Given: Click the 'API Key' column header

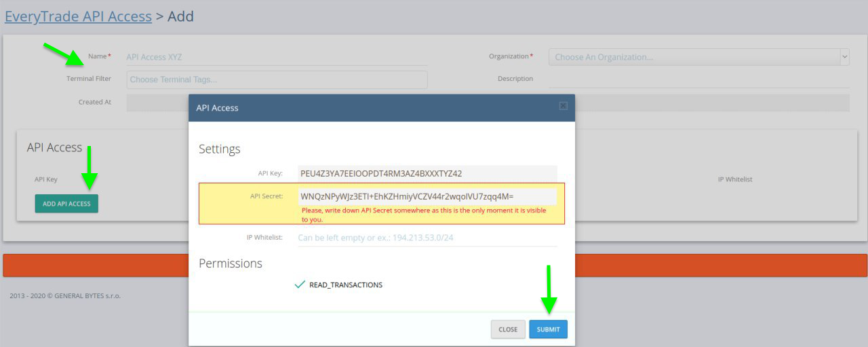Looking at the screenshot, I should 46,179.
